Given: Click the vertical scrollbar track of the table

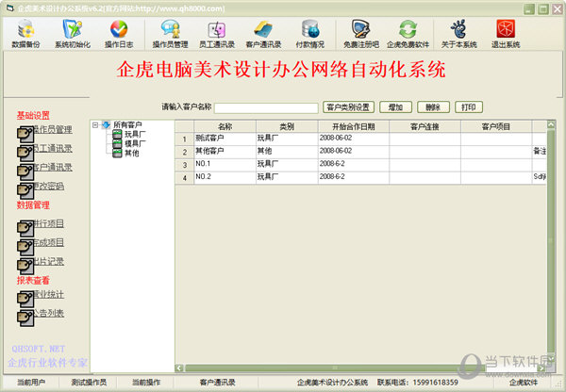Looking at the screenshot, I should (x=551, y=240).
